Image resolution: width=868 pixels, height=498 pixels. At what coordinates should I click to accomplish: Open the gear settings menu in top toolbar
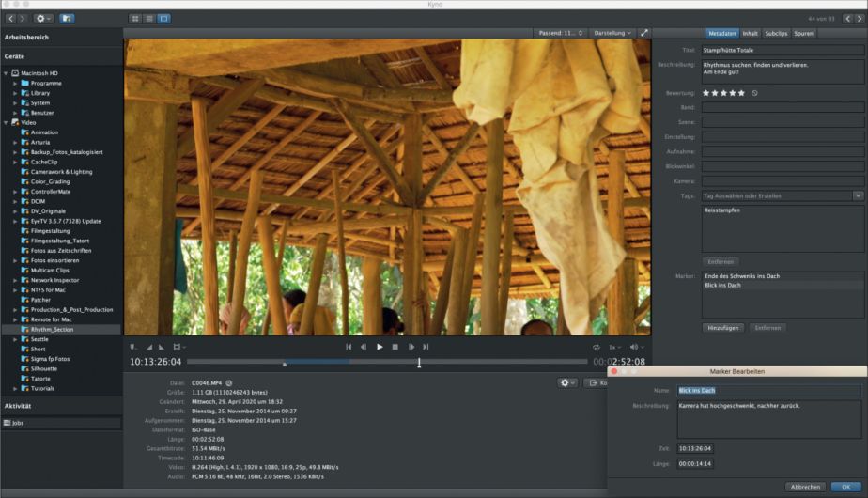[42, 19]
